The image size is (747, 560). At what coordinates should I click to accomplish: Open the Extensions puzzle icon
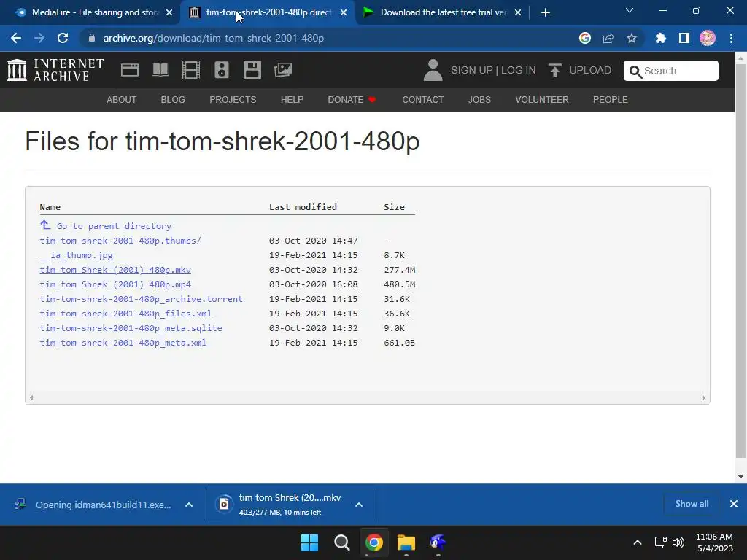(x=660, y=38)
